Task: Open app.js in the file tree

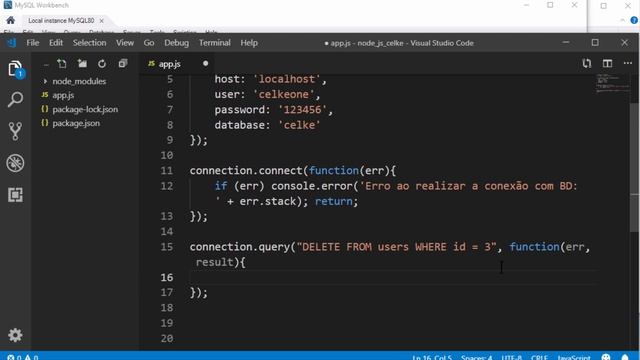Action: [63, 95]
